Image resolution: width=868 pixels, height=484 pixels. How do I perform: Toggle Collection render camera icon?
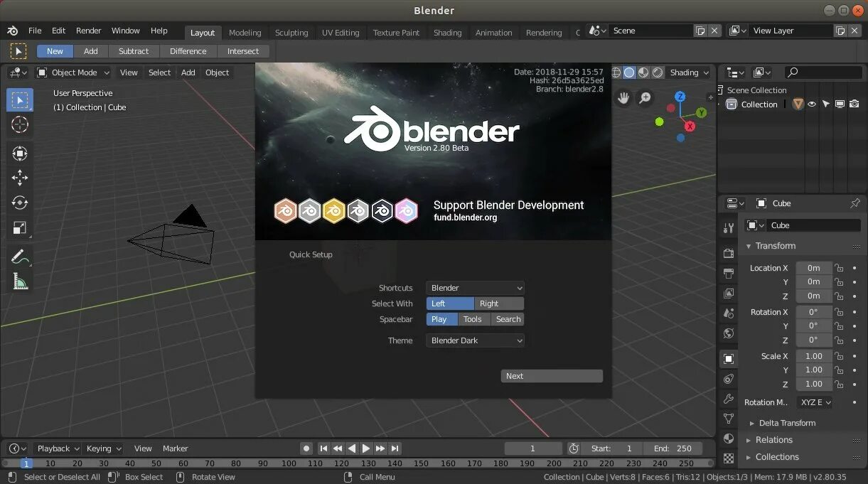tap(854, 104)
